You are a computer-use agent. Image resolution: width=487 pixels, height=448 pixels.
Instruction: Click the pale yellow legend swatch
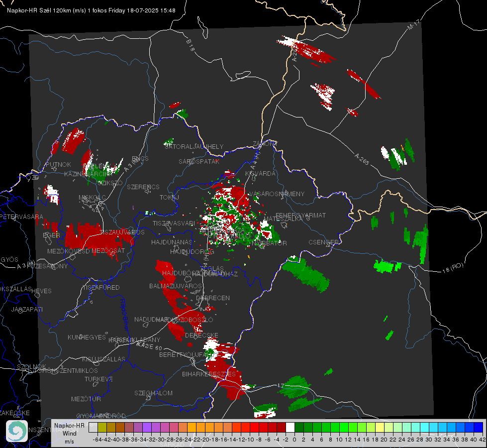(x=380, y=428)
